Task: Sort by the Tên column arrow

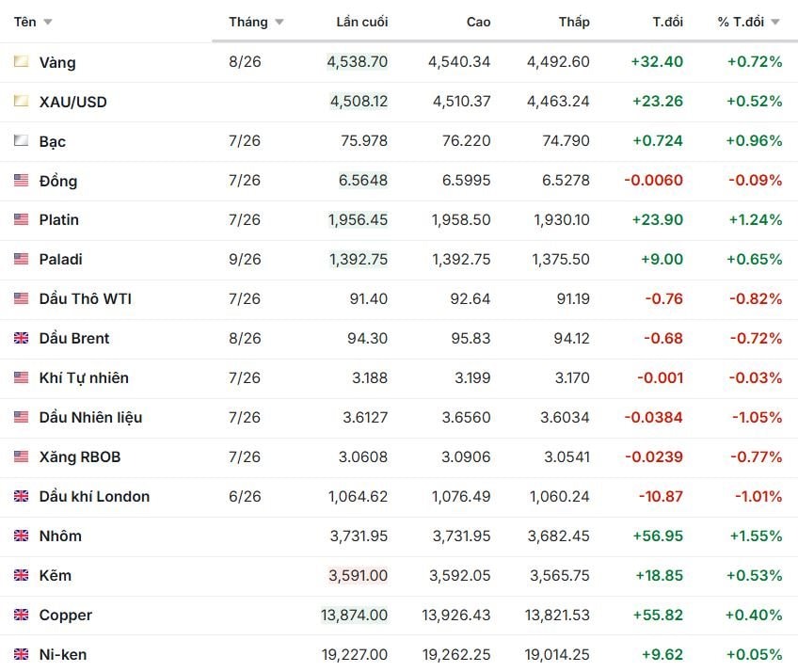Action: tap(48, 22)
